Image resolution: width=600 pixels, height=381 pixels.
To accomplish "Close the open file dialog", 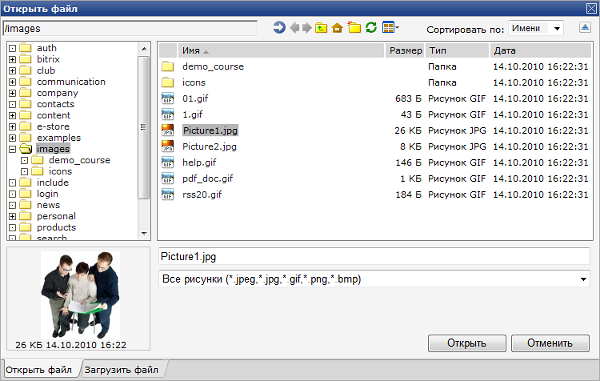I will pyautogui.click(x=592, y=8).
